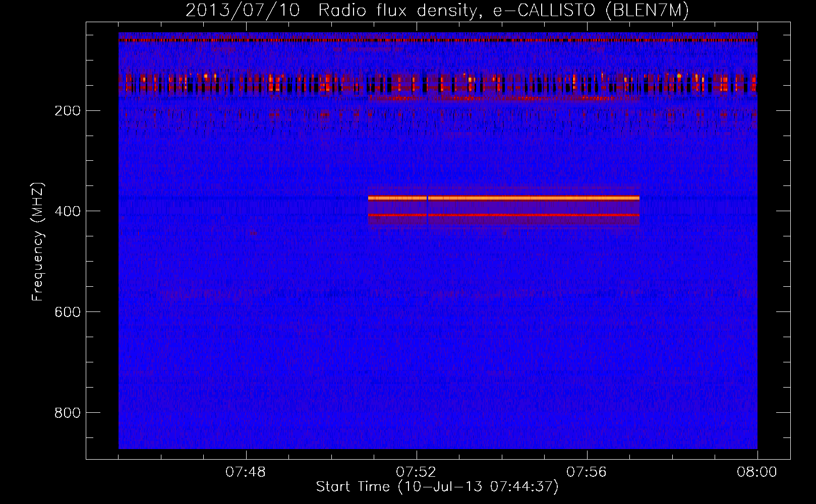The height and width of the screenshot is (504, 816).
Task: Click the 200 frequency tick label
Action: coord(68,110)
